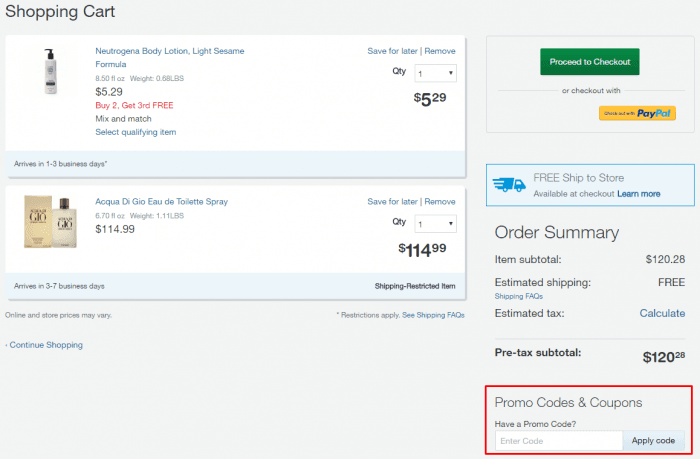Screen dimensions: 700x459
Task: Click the $120.28 item subtotal value
Action: 665,259
